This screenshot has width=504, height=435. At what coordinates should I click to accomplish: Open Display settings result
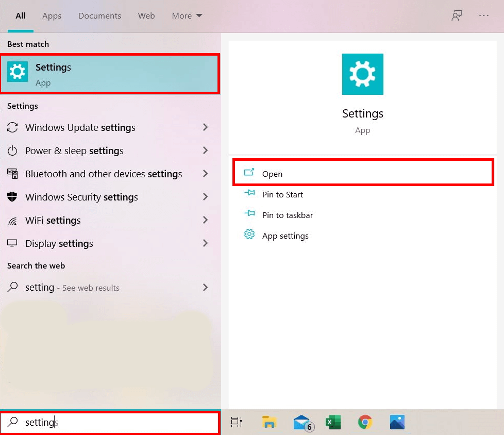coord(110,243)
